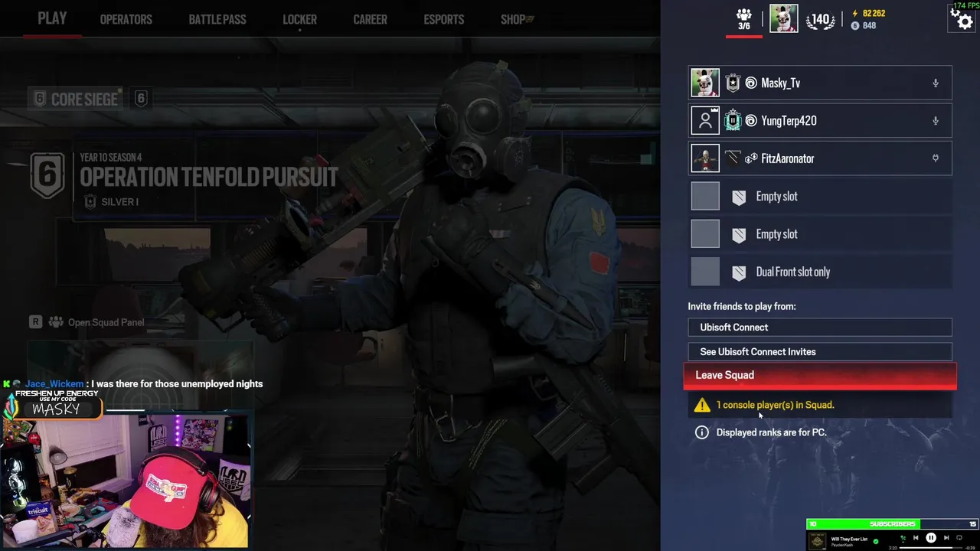Click the R6 Credits coin icon
Screen dimensions: 980x551
[x=855, y=25]
